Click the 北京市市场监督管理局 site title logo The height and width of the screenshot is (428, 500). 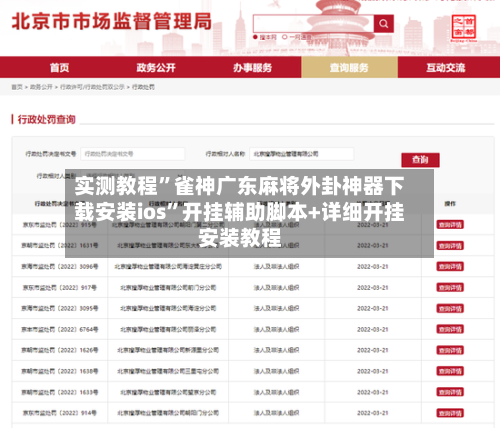pyautogui.click(x=112, y=22)
